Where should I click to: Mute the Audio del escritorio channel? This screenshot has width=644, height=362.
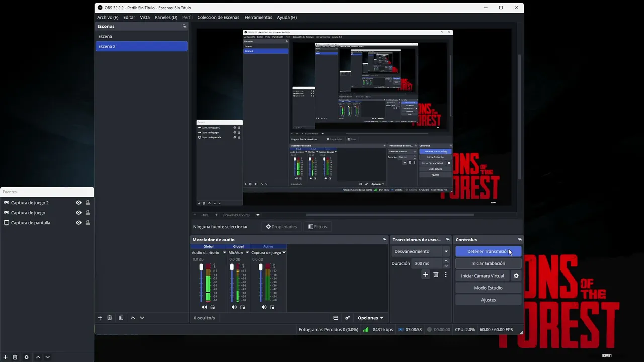[204, 307]
